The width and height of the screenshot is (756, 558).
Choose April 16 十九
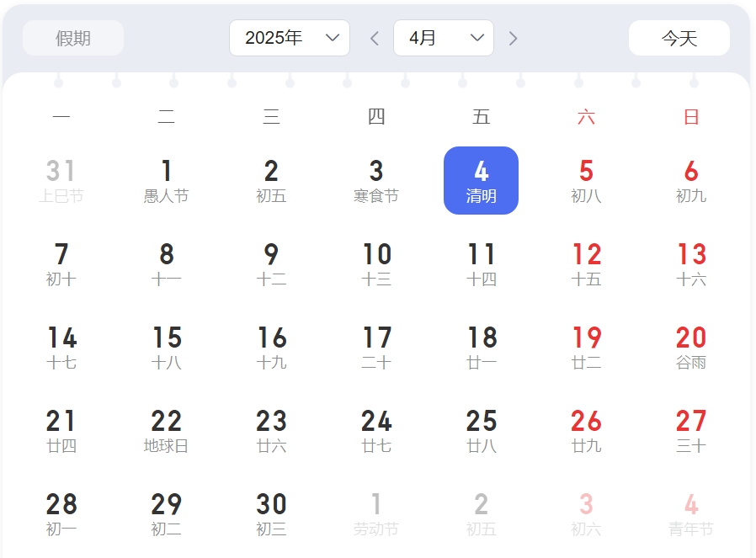(271, 348)
